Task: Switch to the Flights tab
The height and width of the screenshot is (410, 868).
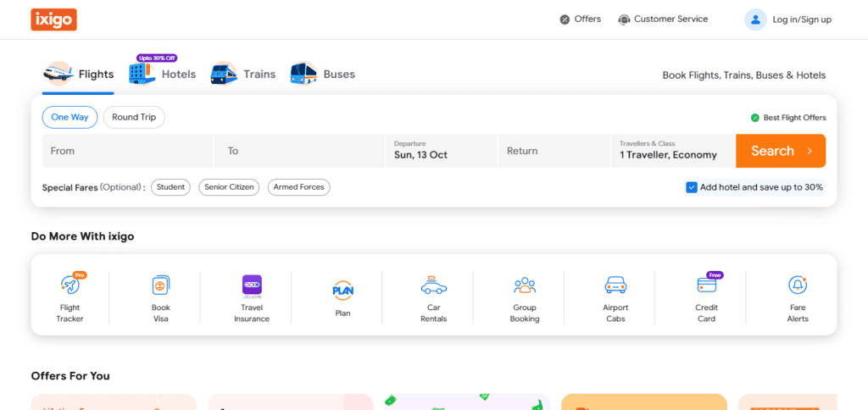Action: click(x=78, y=75)
